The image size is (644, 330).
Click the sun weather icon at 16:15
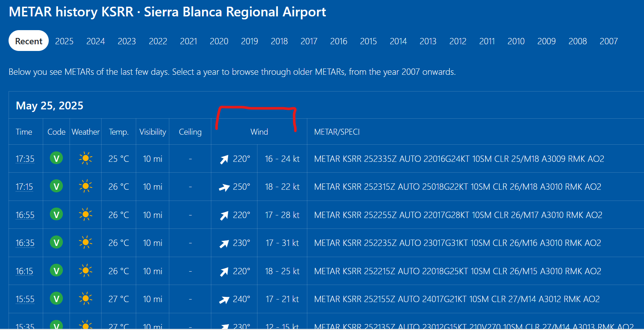pyautogui.click(x=86, y=270)
